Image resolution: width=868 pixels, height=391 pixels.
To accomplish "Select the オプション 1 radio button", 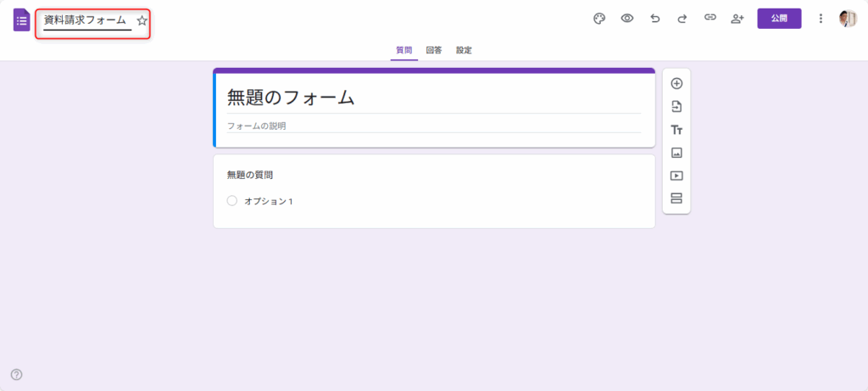I will point(232,201).
